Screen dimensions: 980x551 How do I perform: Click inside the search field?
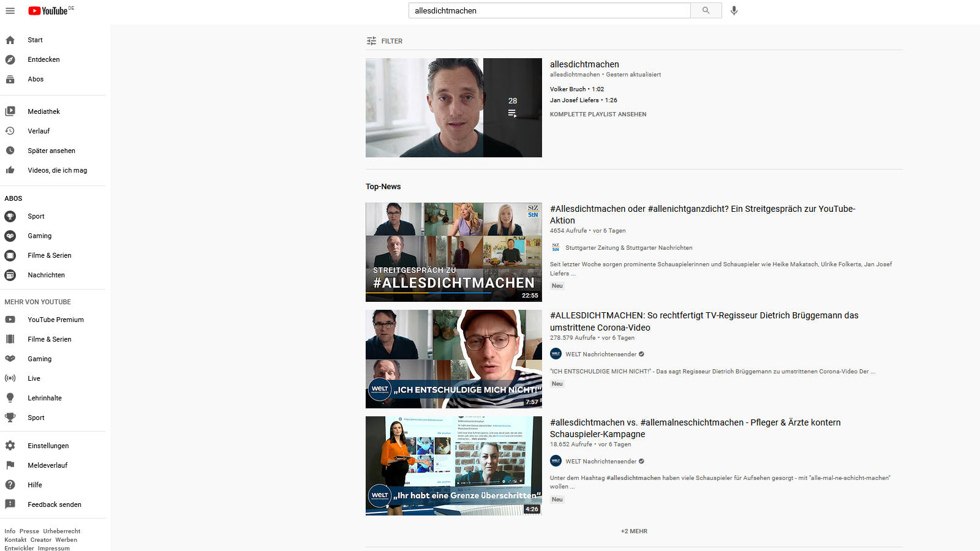coord(549,10)
